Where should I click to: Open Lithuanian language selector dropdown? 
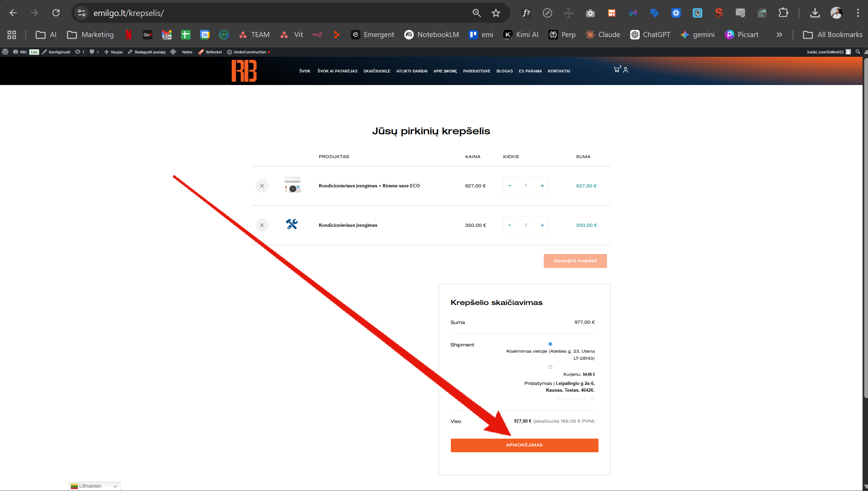pos(95,486)
